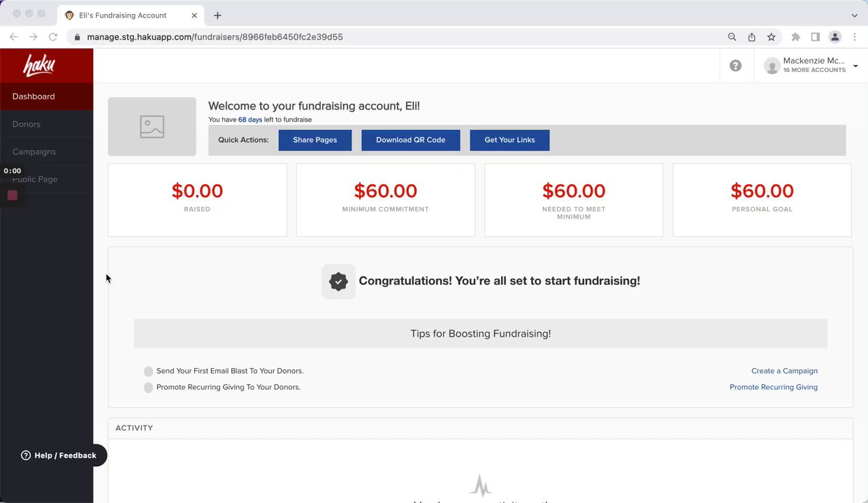This screenshot has height=503, width=868.
Task: Bookmark this page with star icon
Action: coord(772,37)
